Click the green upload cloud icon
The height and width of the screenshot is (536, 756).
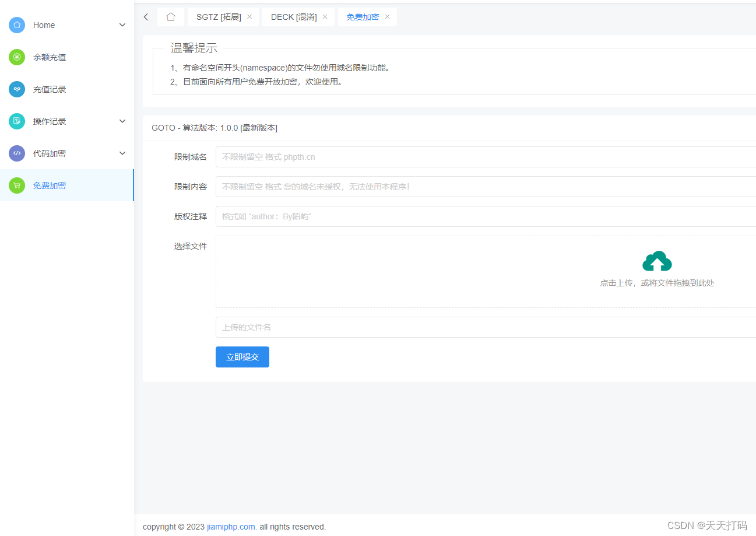pos(657,261)
